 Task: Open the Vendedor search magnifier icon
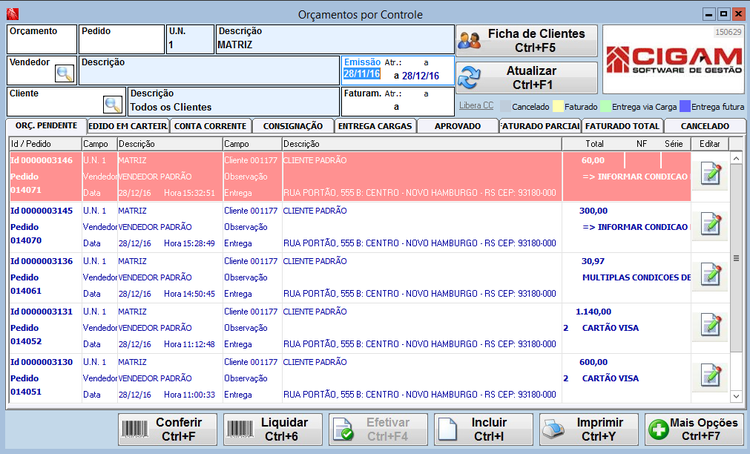click(64, 74)
